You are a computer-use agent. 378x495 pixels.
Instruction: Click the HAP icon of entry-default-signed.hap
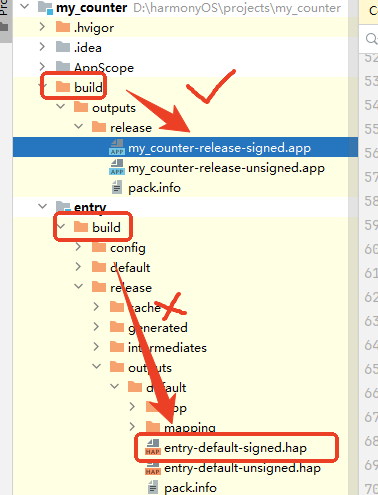click(x=153, y=447)
